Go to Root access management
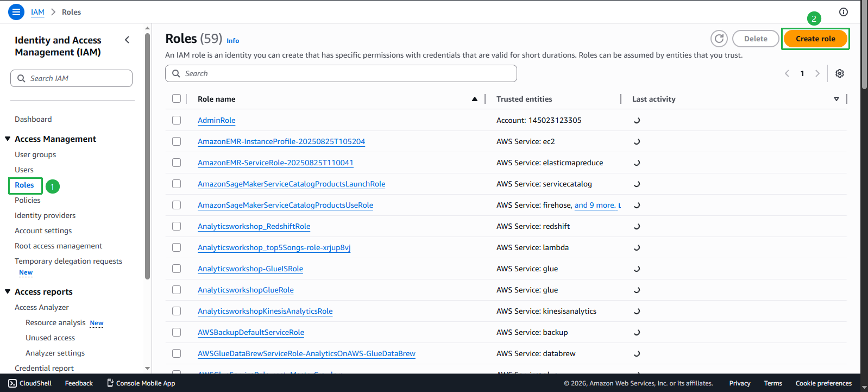Image resolution: width=868 pixels, height=392 pixels. (x=59, y=246)
